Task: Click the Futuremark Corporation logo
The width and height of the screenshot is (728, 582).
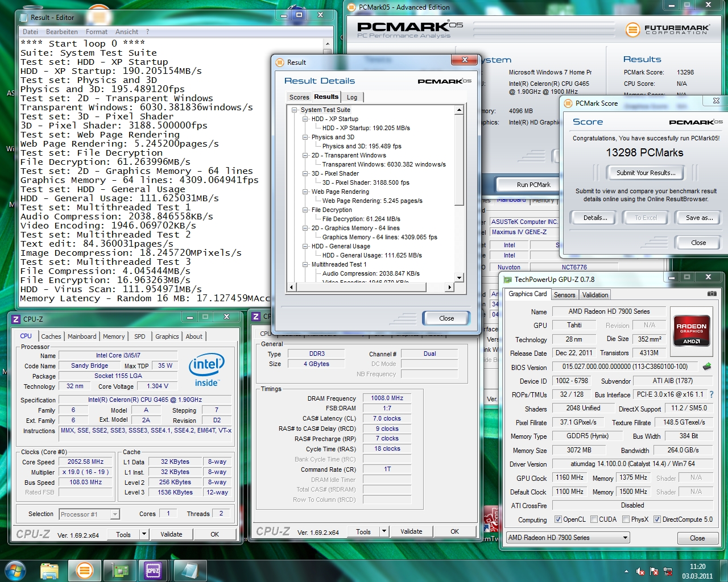Action: tap(668, 30)
